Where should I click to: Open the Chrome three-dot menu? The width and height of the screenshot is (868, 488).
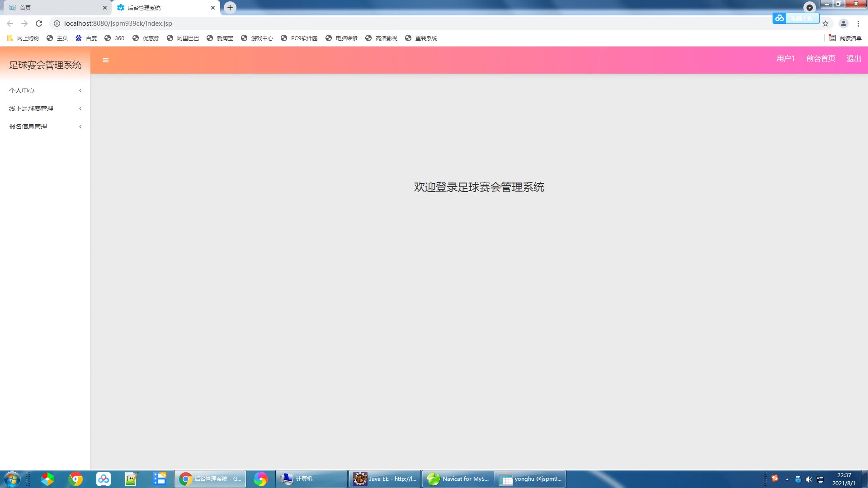(x=858, y=23)
